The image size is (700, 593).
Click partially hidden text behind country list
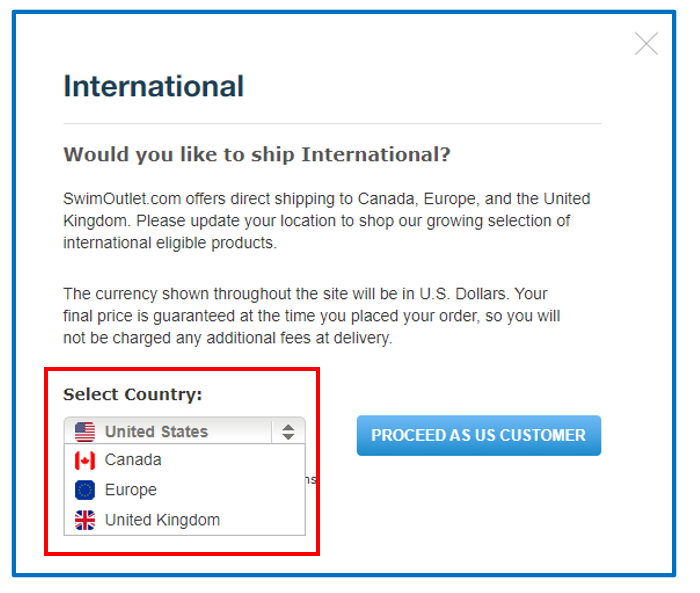(x=311, y=480)
